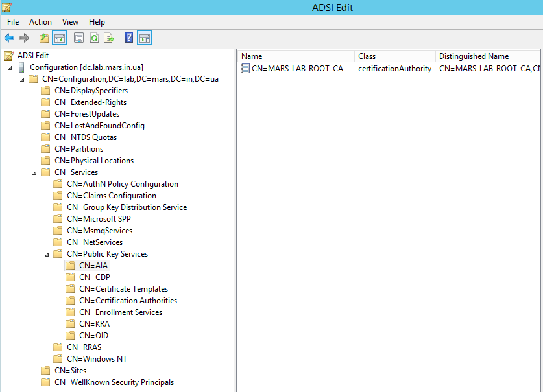Click the Export List toolbar icon

109,38
